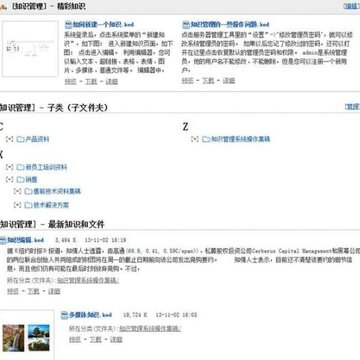Click 详细 under the 多媒体知识.ked entry
Screen dimensions: 360x360
point(116,339)
